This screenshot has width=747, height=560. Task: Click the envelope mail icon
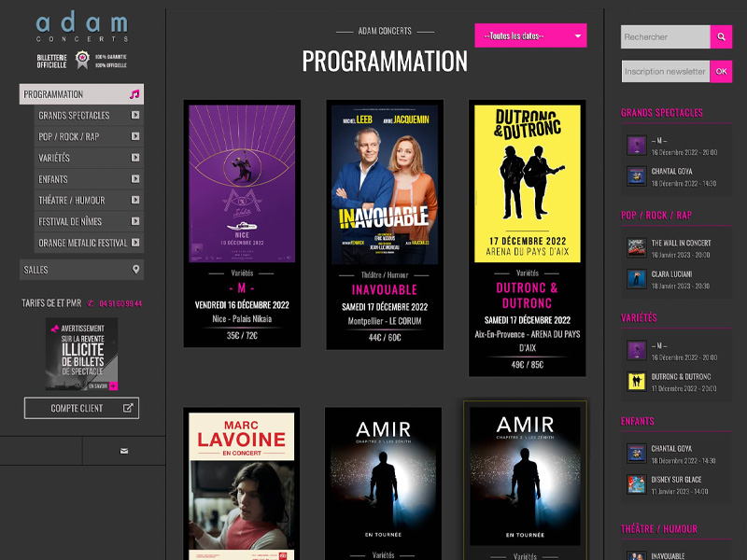pos(124,451)
